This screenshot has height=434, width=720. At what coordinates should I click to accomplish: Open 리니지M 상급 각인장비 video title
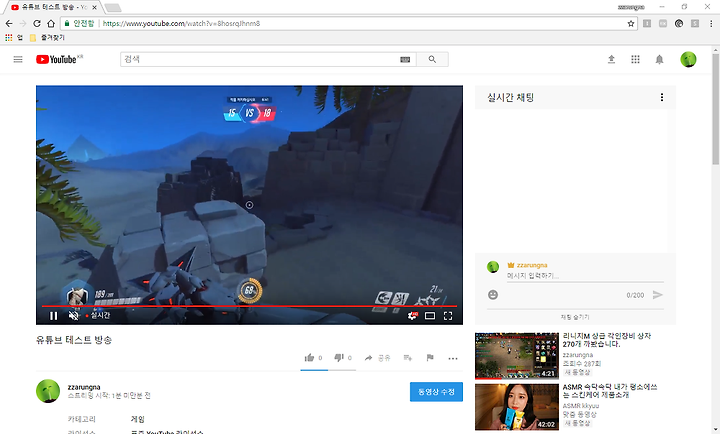(x=607, y=340)
